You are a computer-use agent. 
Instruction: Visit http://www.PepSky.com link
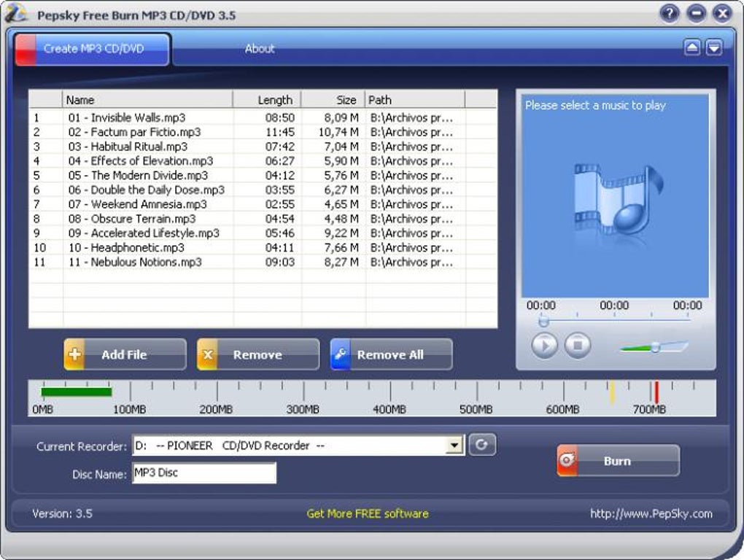651,513
